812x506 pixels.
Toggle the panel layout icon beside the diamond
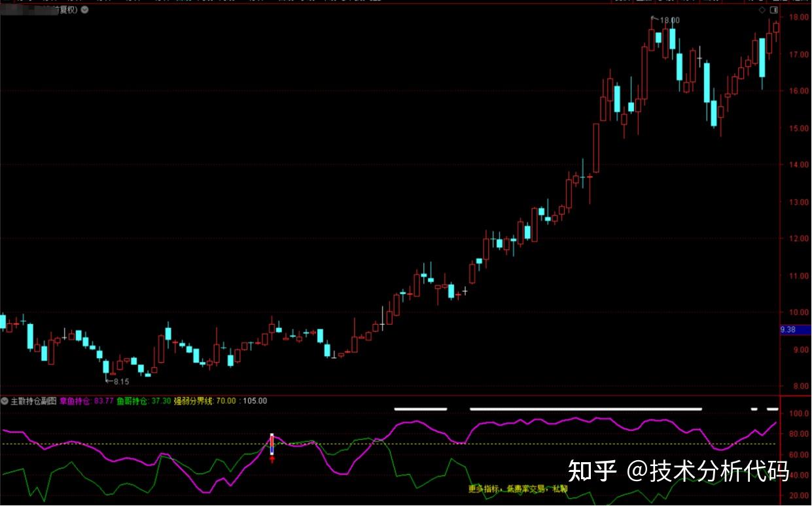click(x=775, y=10)
